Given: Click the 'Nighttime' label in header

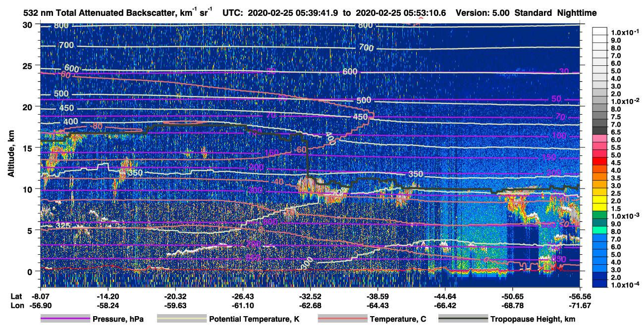Looking at the screenshot, I should point(576,13).
